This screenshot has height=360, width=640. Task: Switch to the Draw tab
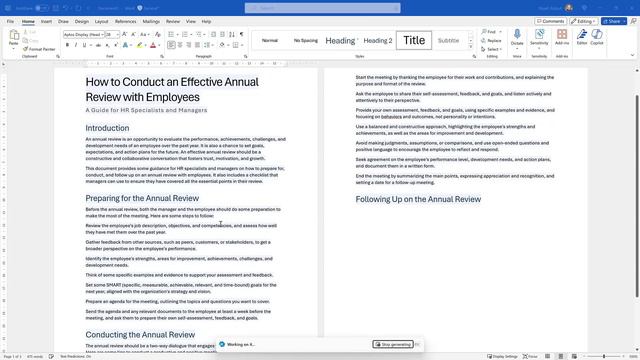pos(63,21)
